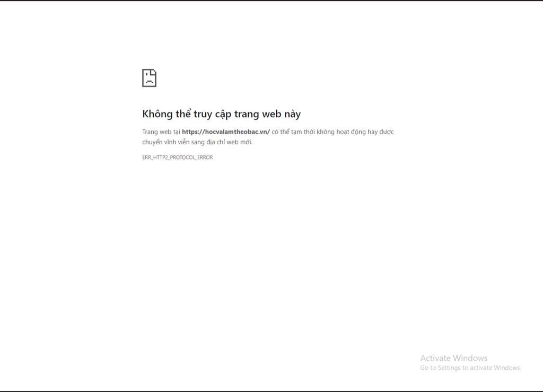Image resolution: width=543 pixels, height=392 pixels.
Task: Click "Go to Settings to activate Windows." text
Action: tap(471, 368)
